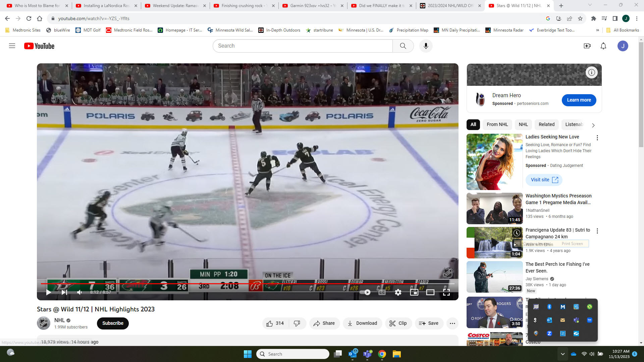Screen dimensions: 644x362
Task: Open Chrome three-dot menu
Action: (637, 18)
